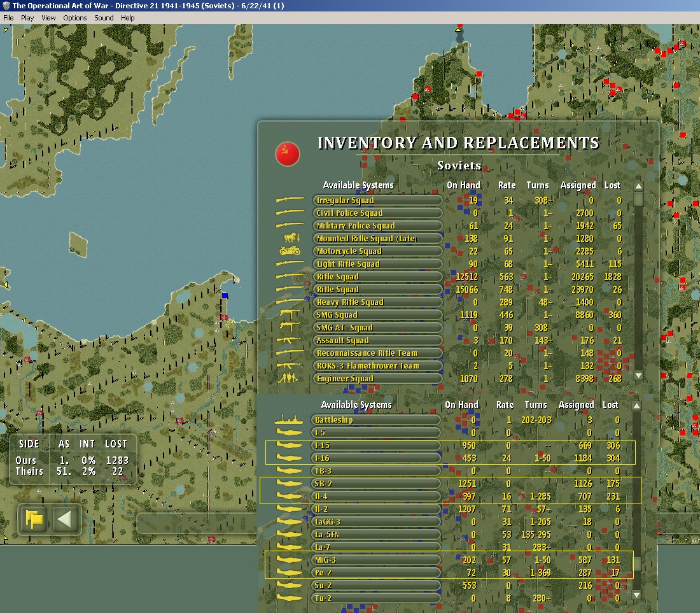Screen dimensions: 700x613
Task: Click the rifle icon beside Military Police Squad
Action: 290,225
